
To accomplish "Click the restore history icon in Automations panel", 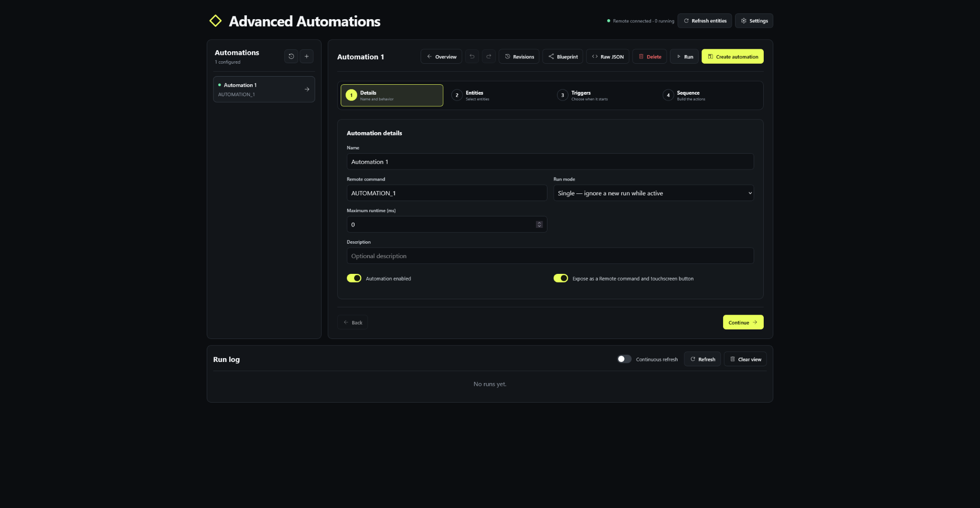I will [x=291, y=56].
